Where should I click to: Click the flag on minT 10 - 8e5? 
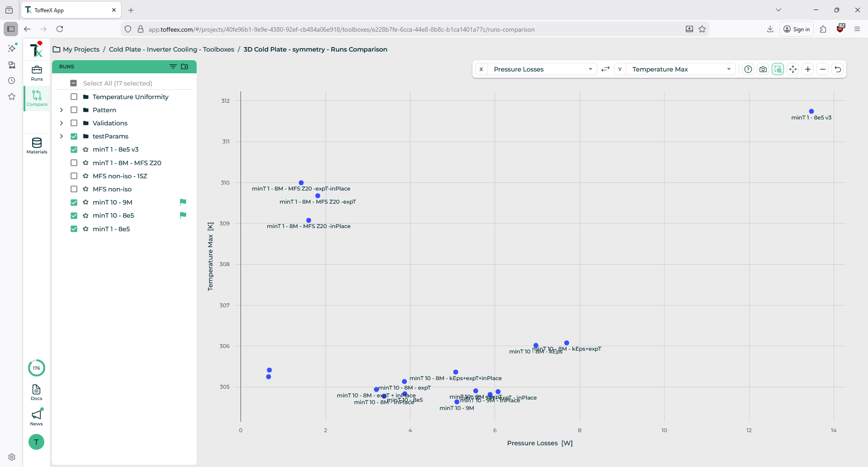(x=183, y=215)
